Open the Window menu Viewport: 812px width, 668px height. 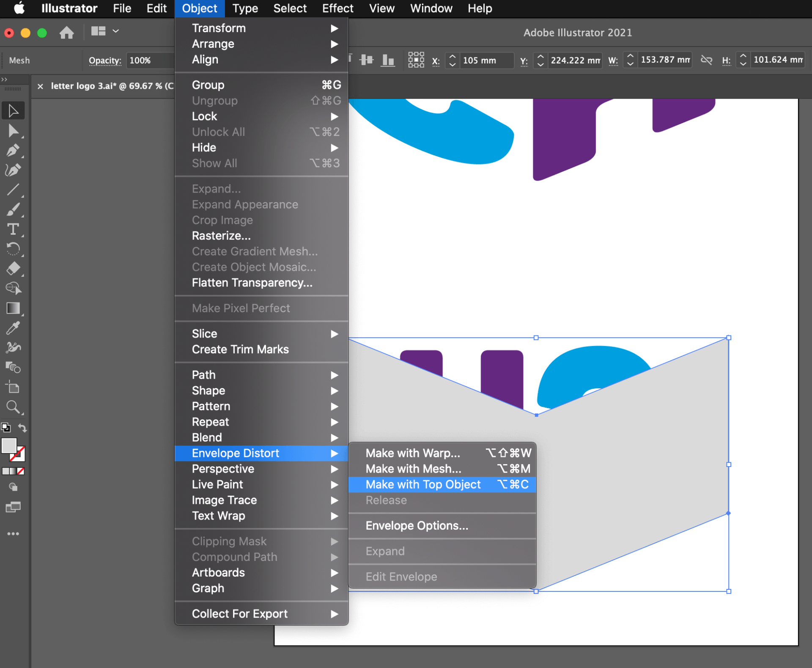coord(431,8)
